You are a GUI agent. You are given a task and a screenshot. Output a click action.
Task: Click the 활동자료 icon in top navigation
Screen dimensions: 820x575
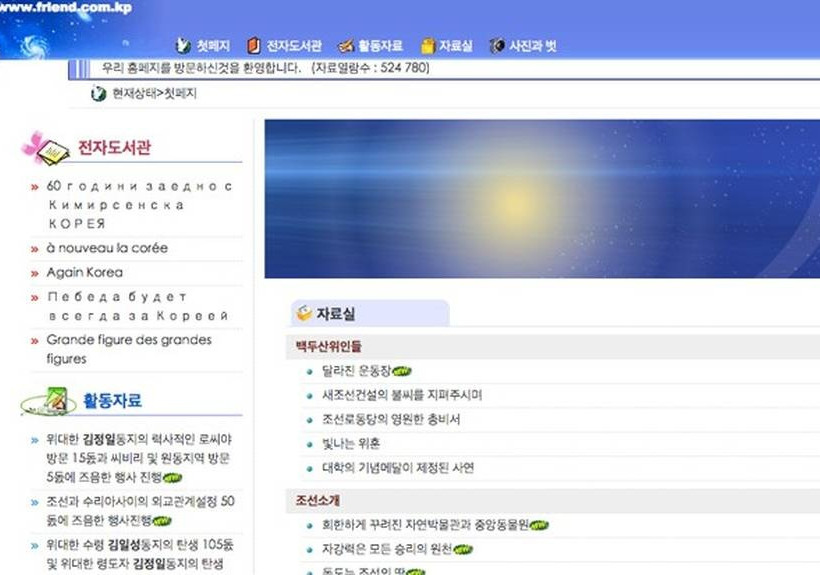point(346,46)
